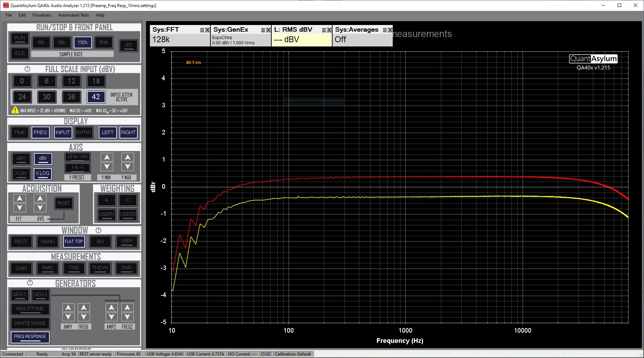Apply the 20 to -160 Y preset

77,157
